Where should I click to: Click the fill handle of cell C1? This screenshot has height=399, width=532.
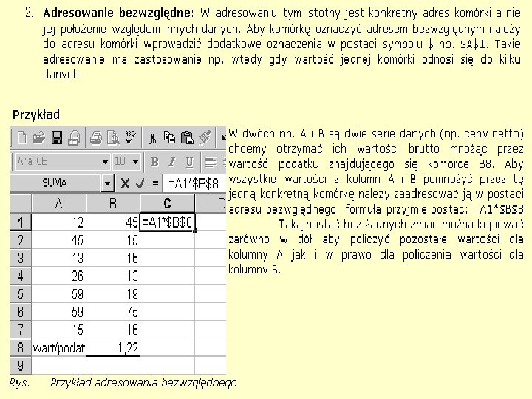click(x=195, y=231)
